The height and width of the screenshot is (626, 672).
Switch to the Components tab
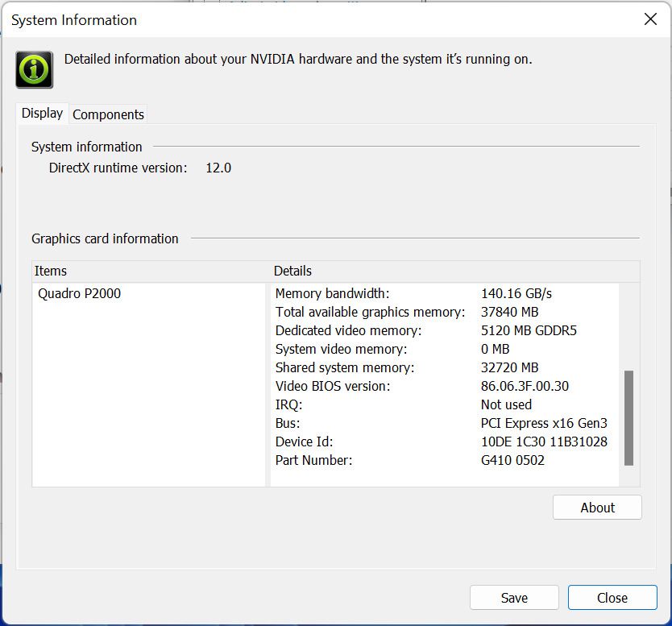[x=108, y=114]
